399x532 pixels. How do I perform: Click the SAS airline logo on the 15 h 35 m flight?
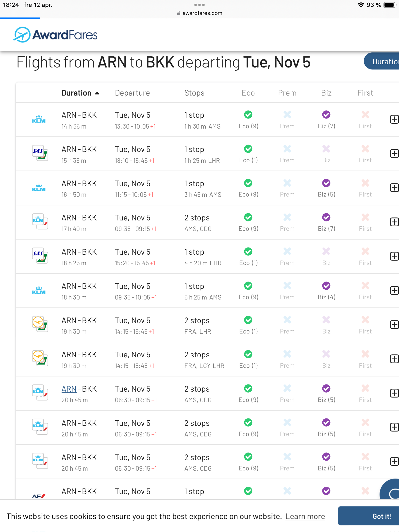pyautogui.click(x=40, y=153)
